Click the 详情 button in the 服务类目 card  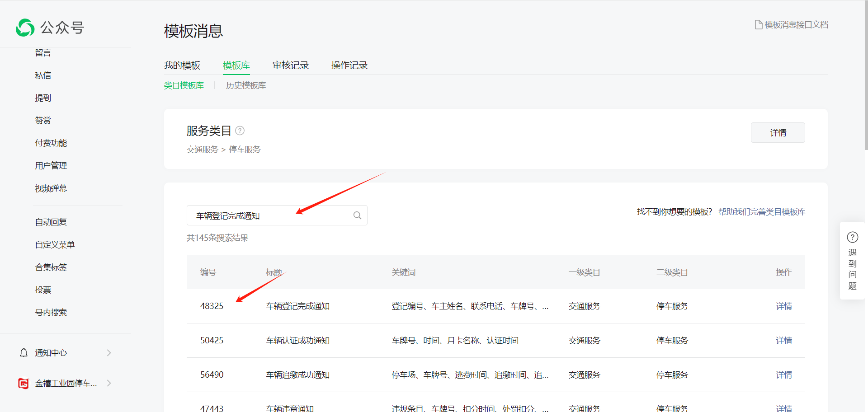pyautogui.click(x=778, y=133)
